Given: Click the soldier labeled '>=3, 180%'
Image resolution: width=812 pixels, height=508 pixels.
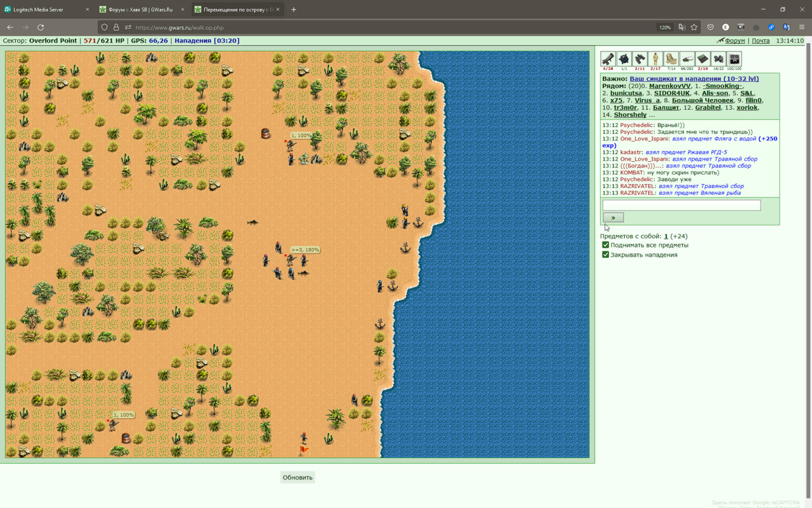Looking at the screenshot, I should point(290,259).
